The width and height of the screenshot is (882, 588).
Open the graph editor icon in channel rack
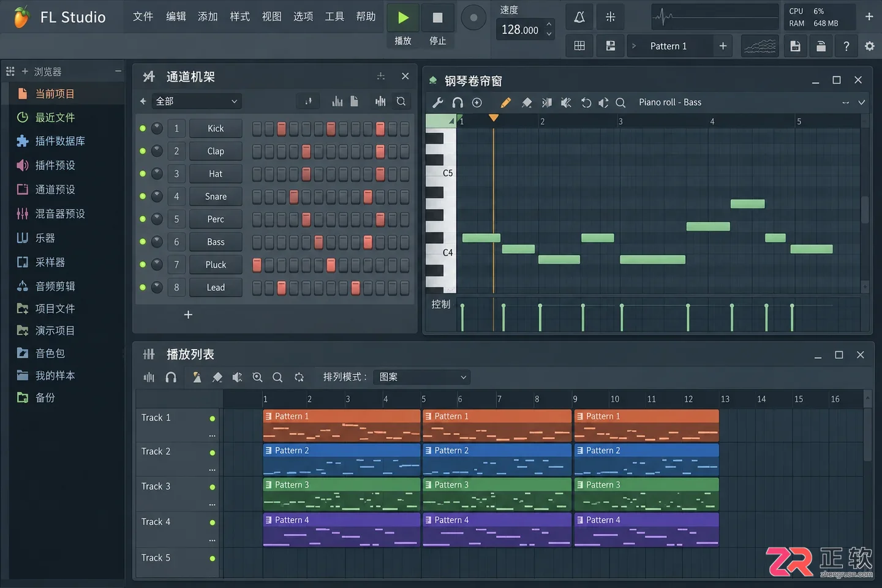coord(337,101)
